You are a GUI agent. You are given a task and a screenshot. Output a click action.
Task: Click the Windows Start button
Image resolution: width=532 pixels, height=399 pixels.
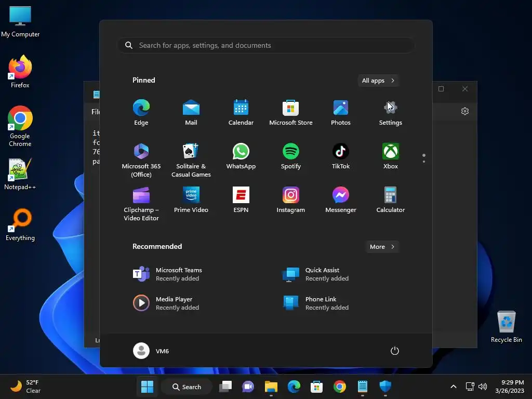pyautogui.click(x=147, y=387)
